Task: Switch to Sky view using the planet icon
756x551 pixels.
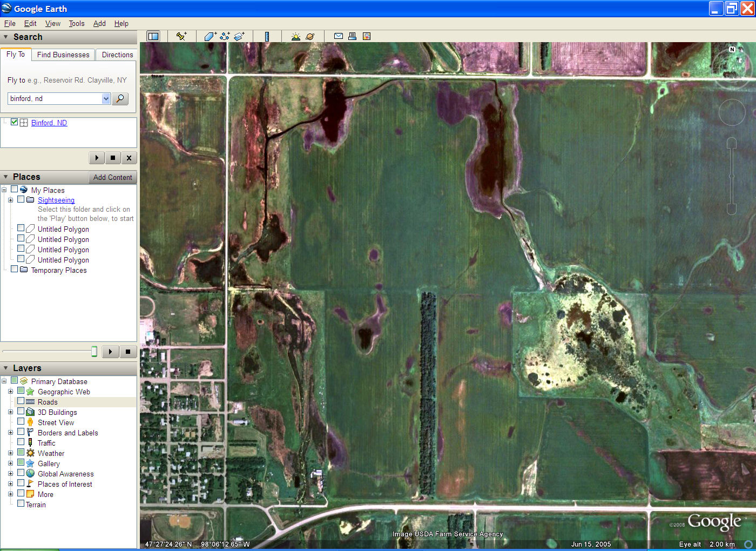Action: [x=310, y=36]
